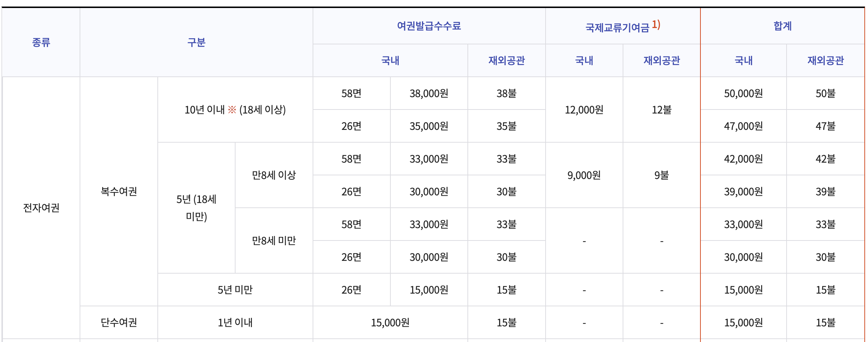The image size is (868, 342).
Task: Select the 만8세 미만 cell
Action: click(x=273, y=241)
